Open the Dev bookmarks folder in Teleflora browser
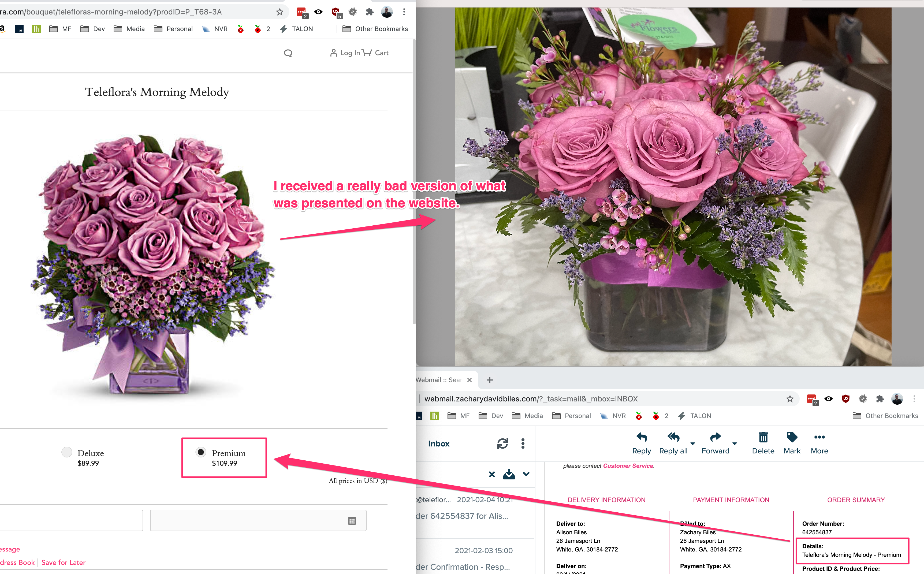 93,29
